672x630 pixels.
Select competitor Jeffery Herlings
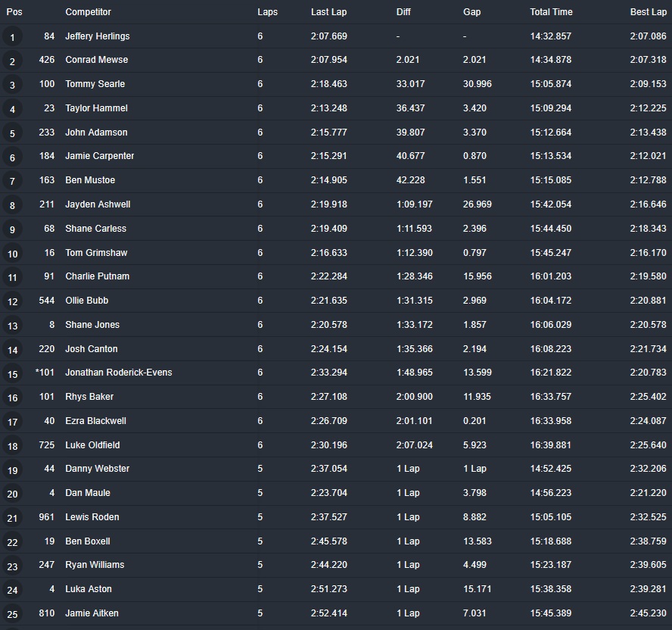(97, 36)
